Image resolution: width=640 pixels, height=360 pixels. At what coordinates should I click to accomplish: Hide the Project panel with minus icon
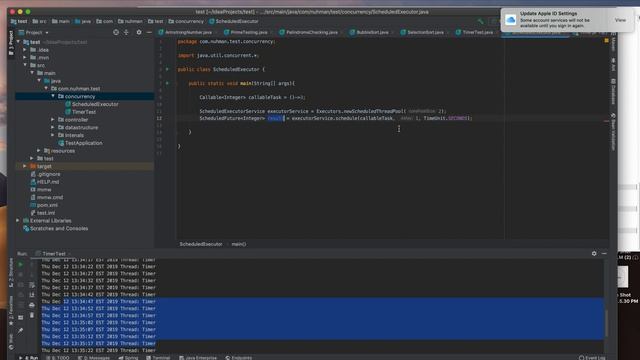(x=149, y=32)
